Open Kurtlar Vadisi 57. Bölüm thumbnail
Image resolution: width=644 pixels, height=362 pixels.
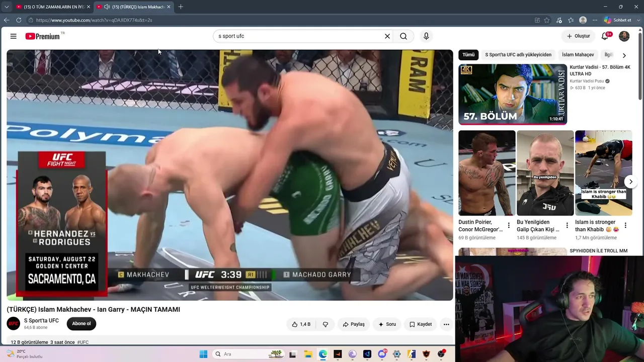[x=513, y=94]
